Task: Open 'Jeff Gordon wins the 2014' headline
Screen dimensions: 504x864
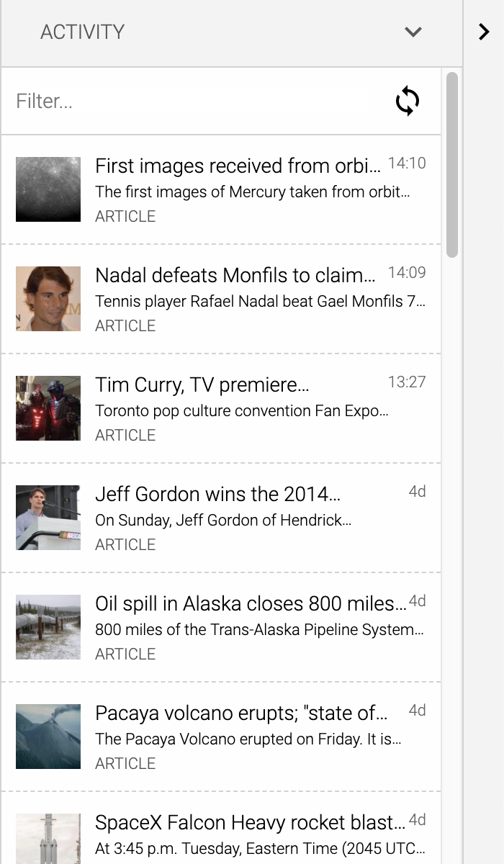Action: tap(217, 495)
